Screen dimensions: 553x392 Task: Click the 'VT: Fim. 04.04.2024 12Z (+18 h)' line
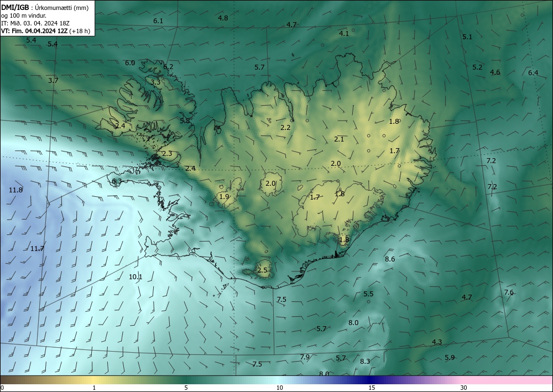click(45, 31)
